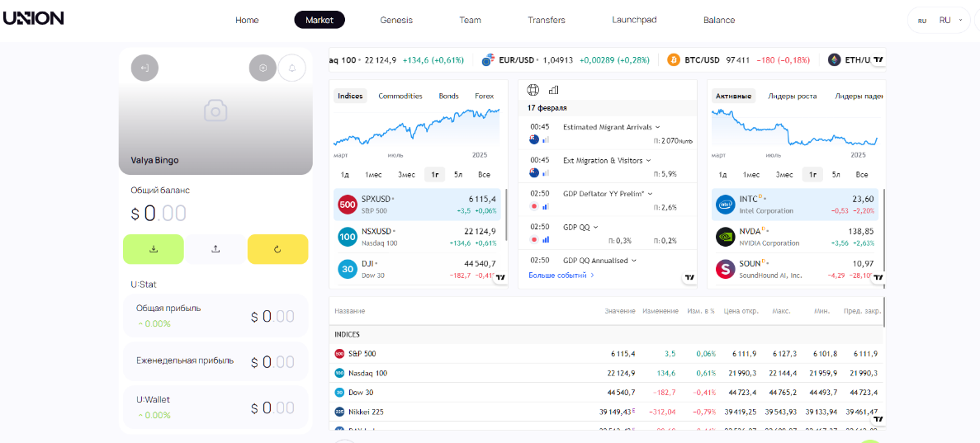Click the UNION logo
The width and height of the screenshot is (980, 443).
tap(34, 18)
